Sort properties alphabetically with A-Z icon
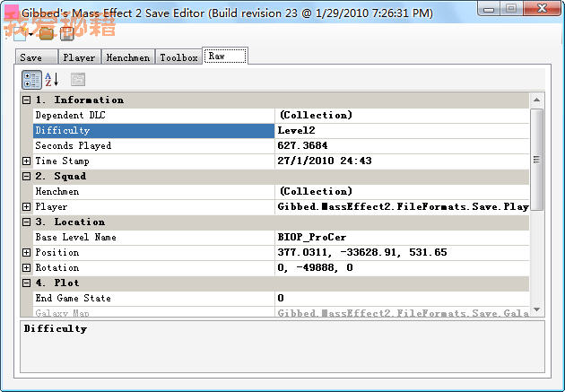Screen dimensions: 565x392 (x=52, y=80)
